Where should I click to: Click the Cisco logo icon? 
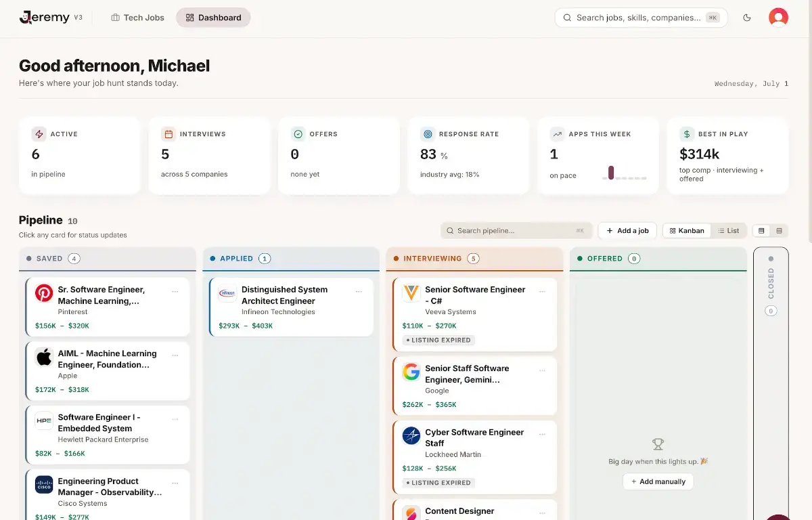coord(44,485)
